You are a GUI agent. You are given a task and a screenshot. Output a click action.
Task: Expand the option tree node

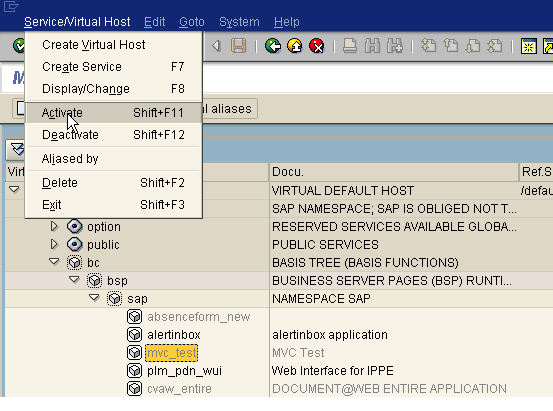click(54, 226)
